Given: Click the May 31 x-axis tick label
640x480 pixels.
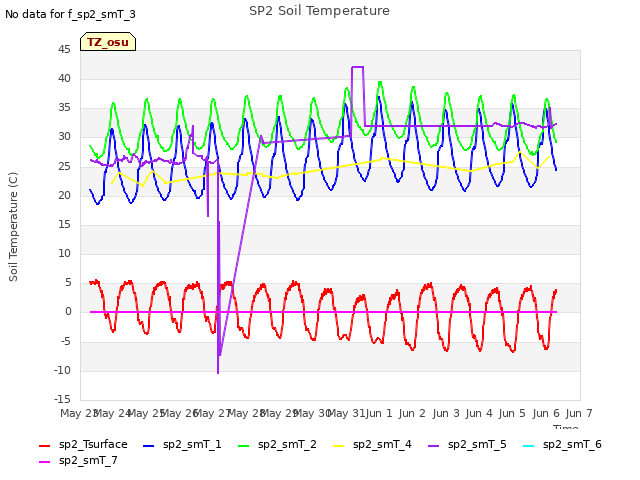Looking at the screenshot, I should point(347,413).
